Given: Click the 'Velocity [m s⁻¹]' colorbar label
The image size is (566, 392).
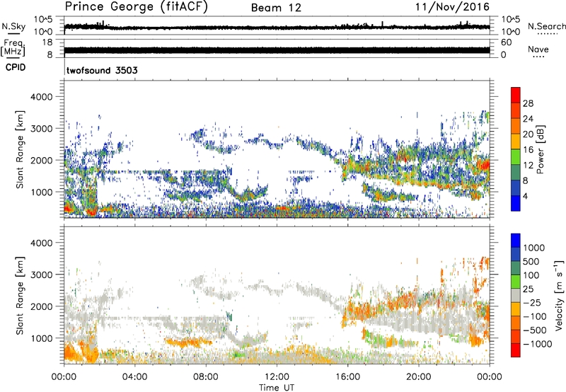Looking at the screenshot, I should [559, 295].
